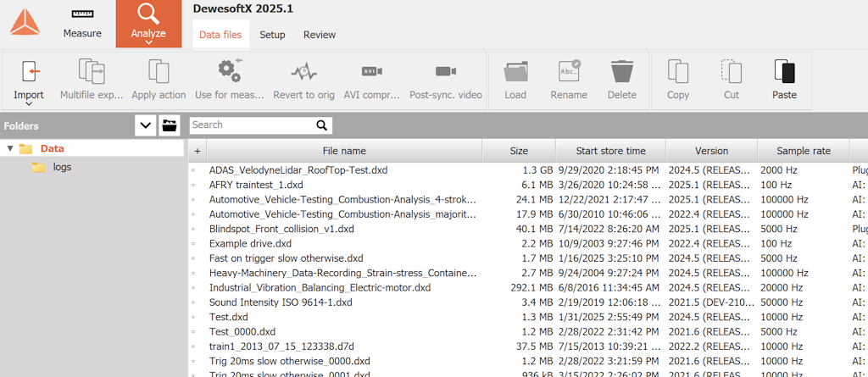Click the Paste icon

pos(784,71)
